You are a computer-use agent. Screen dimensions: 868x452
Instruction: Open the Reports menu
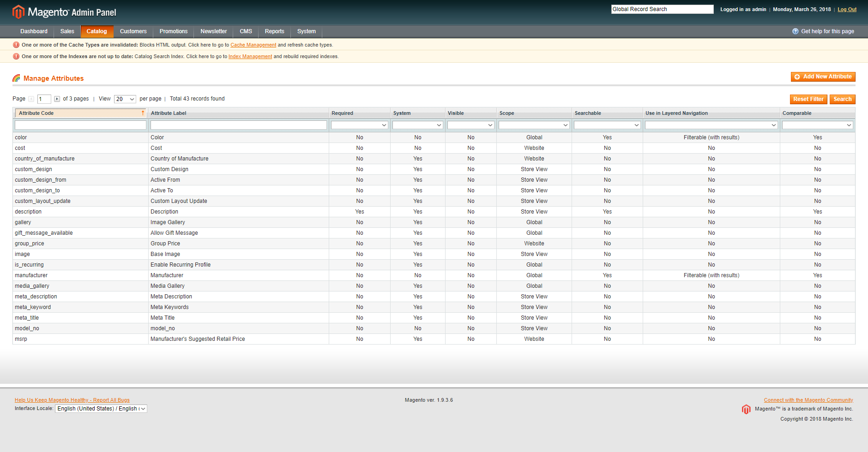click(x=275, y=31)
